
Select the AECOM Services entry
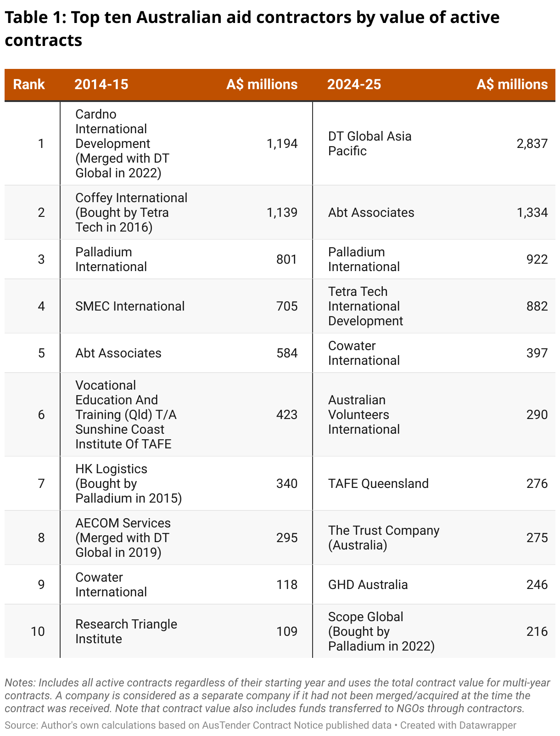[x=123, y=538]
